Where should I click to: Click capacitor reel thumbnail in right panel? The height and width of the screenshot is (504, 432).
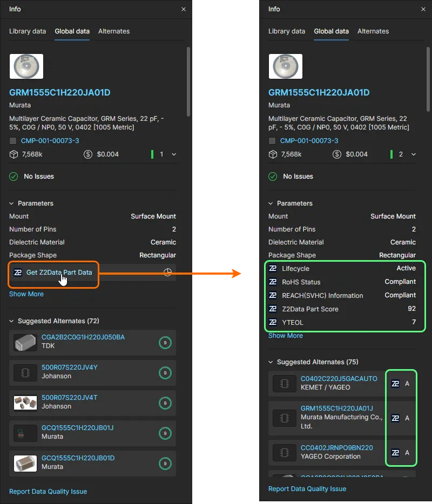[x=286, y=66]
